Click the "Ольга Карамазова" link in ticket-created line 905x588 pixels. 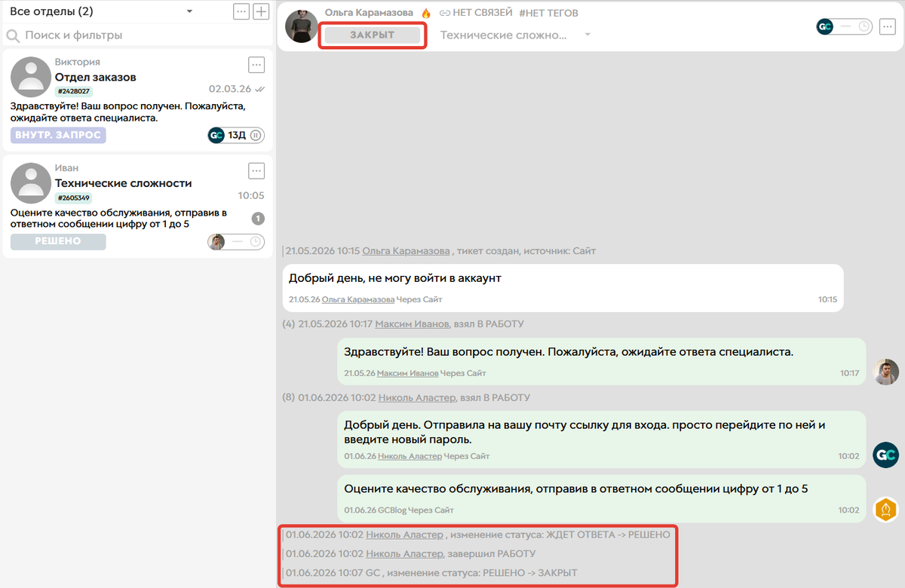[406, 251]
